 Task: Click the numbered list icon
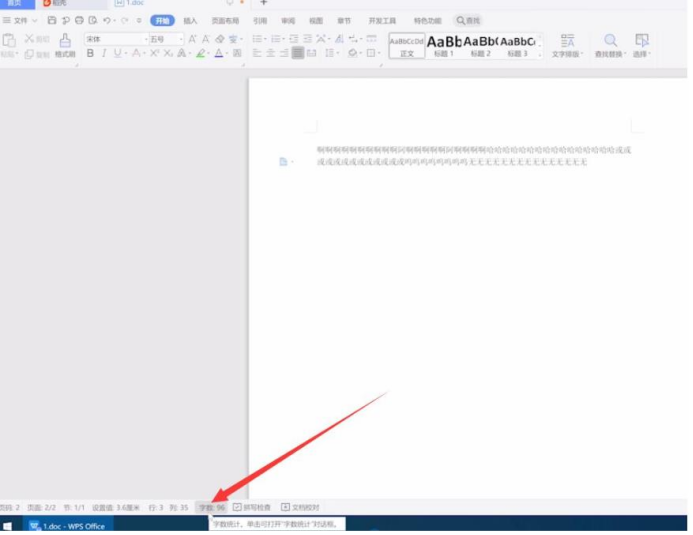coord(275,39)
